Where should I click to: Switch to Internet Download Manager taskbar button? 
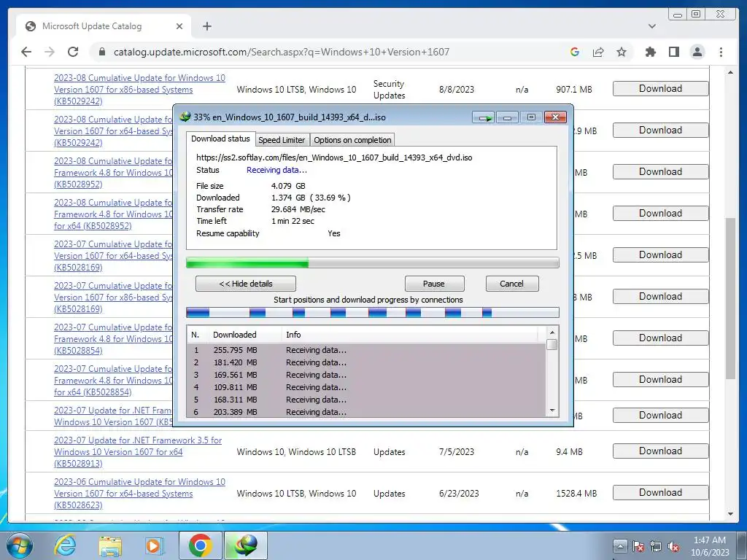point(245,545)
